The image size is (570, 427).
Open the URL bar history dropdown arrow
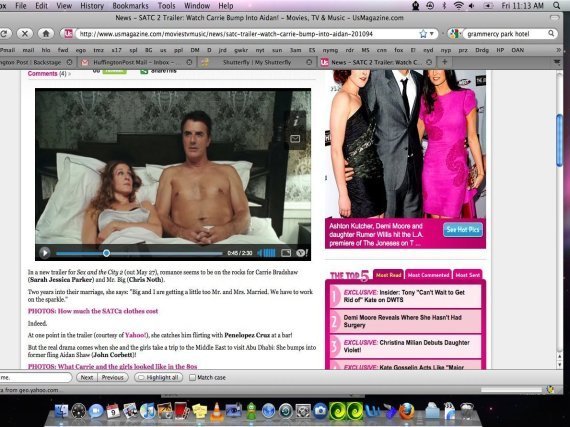pos(431,34)
